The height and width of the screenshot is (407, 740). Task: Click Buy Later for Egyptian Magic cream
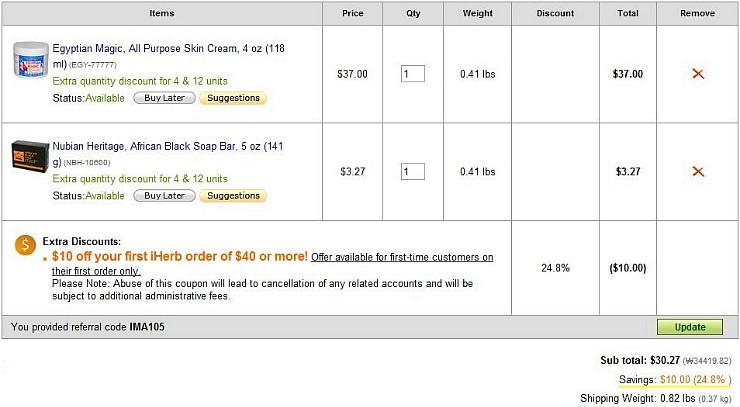(164, 98)
